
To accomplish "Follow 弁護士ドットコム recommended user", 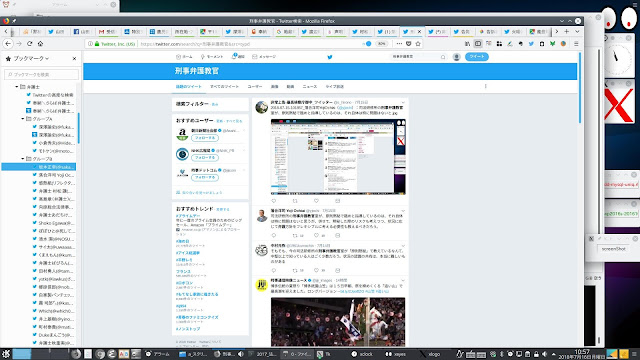I will pyautogui.click(x=205, y=178).
